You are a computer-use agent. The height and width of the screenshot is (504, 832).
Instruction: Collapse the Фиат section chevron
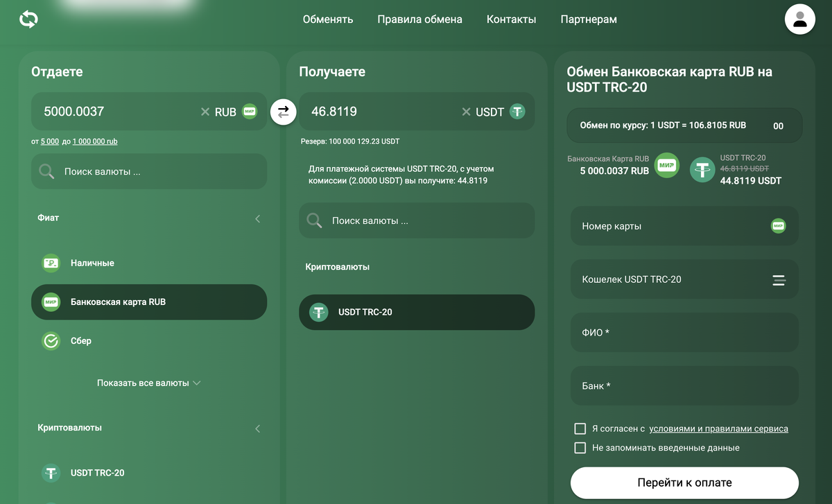257,219
